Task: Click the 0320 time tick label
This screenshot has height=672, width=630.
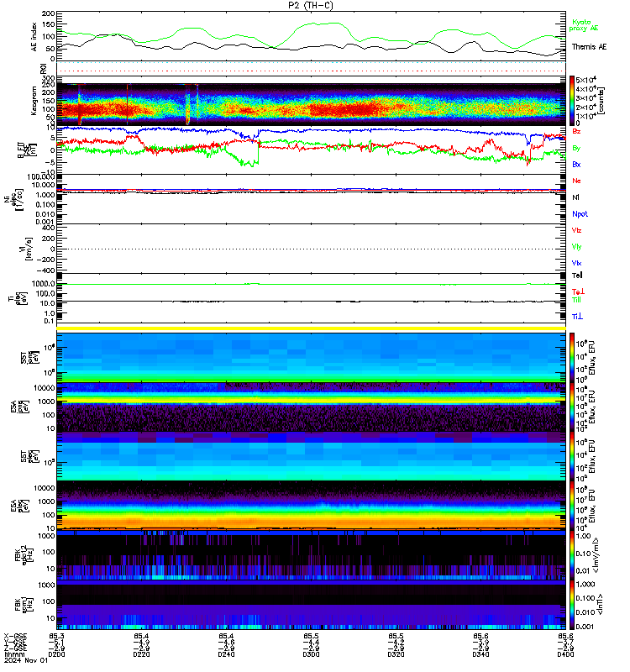Action: (x=396, y=654)
